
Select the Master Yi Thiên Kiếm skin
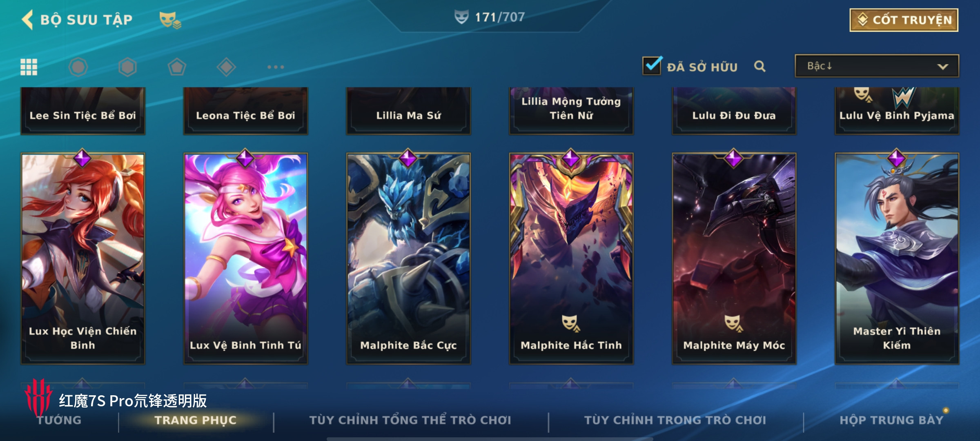[x=897, y=258]
